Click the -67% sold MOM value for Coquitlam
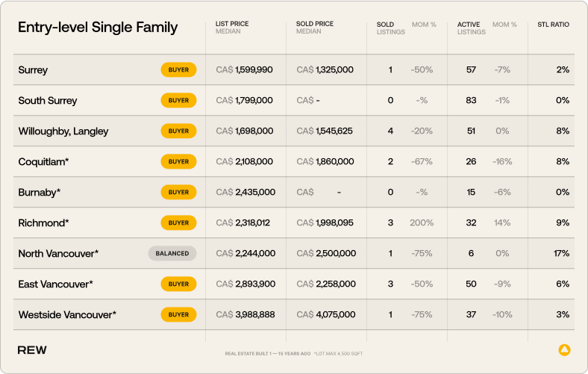Image resolution: width=588 pixels, height=374 pixels. pyautogui.click(x=422, y=162)
